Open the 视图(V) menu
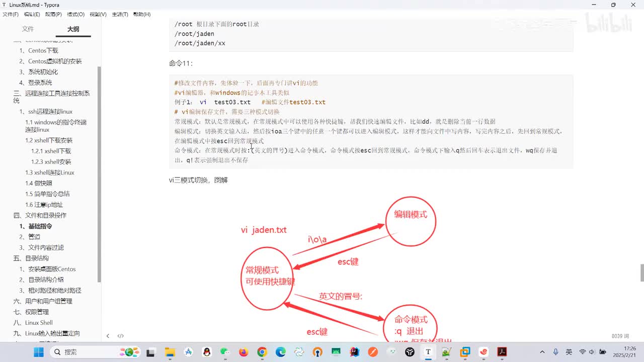This screenshot has width=644, height=362. 98,15
